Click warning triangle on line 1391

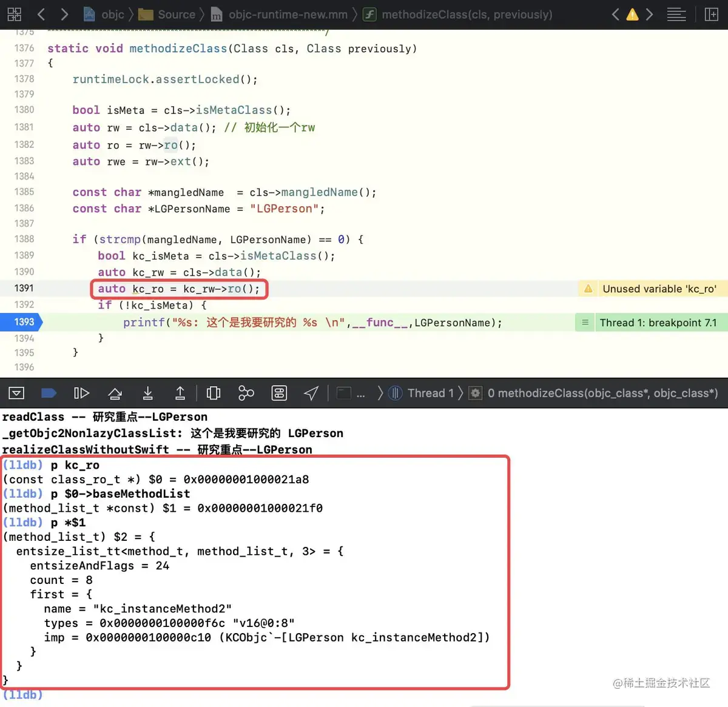pos(588,289)
